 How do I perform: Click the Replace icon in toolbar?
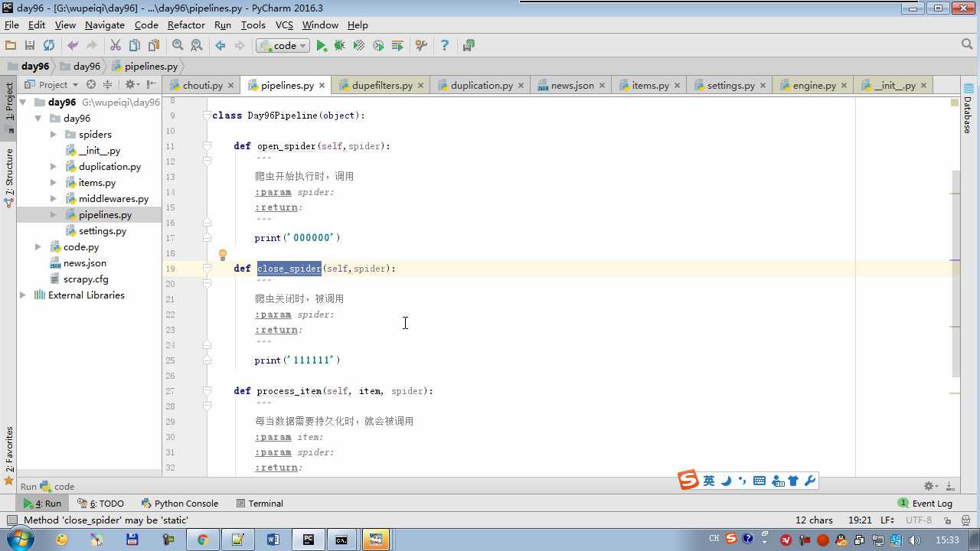197,46
